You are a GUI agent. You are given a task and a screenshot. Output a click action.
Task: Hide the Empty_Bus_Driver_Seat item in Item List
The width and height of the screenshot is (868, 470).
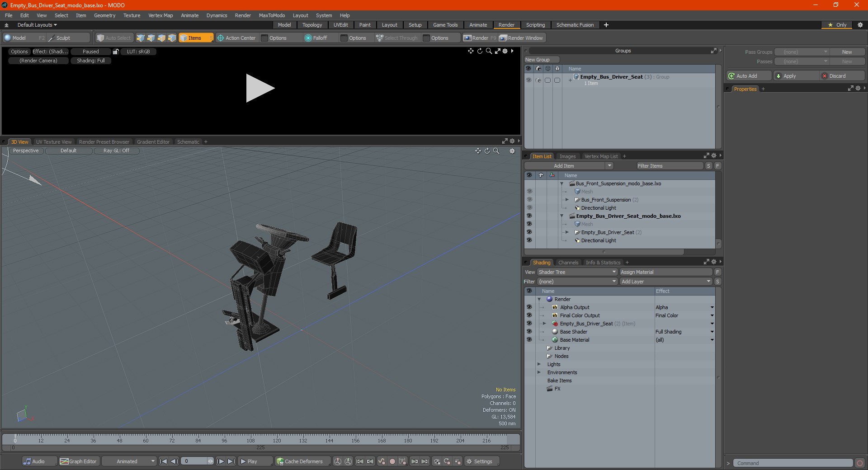pyautogui.click(x=529, y=232)
